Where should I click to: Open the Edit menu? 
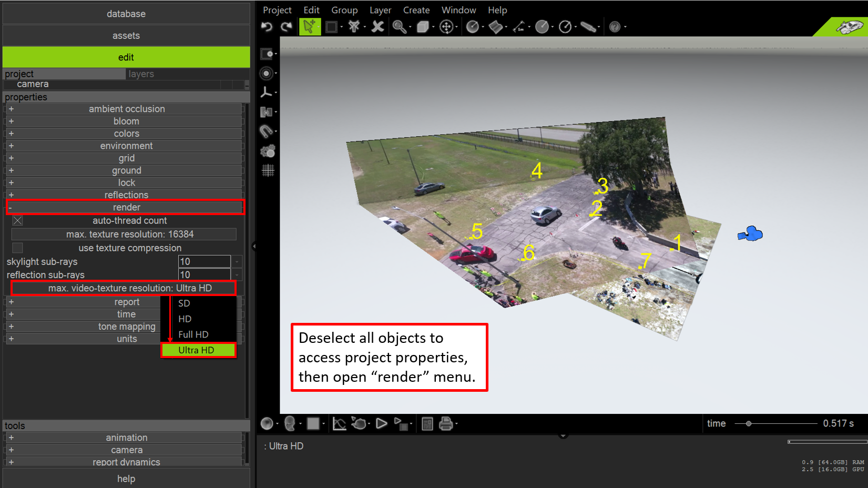click(311, 10)
